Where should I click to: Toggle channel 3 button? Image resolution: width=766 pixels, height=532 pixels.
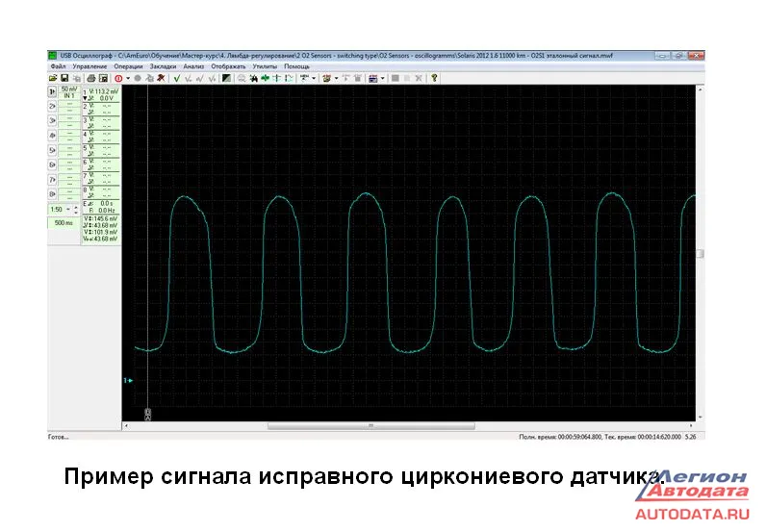[52, 120]
